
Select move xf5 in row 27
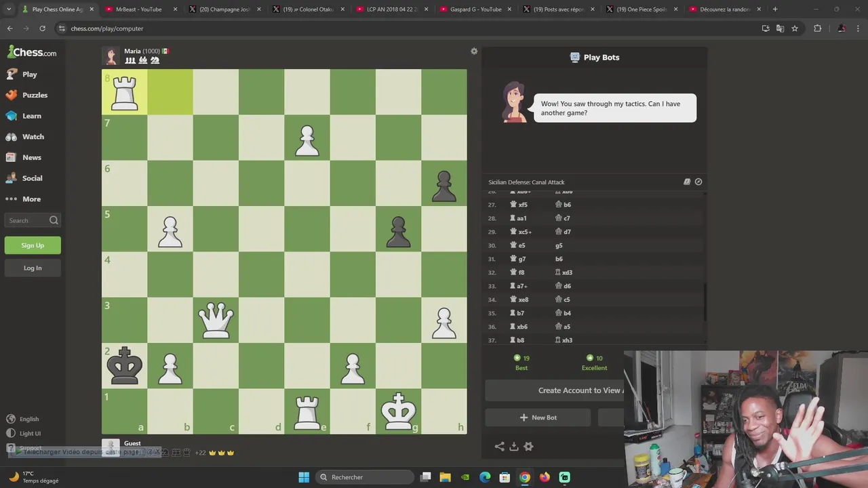[519, 205]
